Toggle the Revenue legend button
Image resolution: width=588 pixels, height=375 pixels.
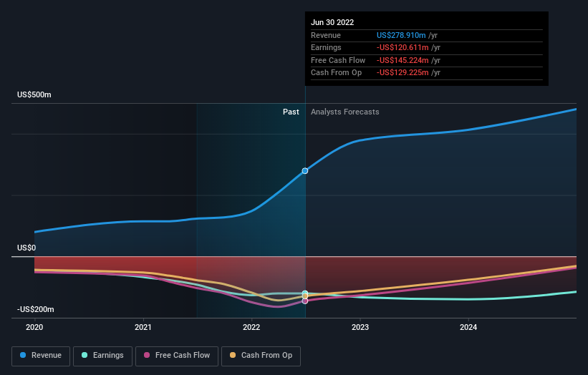(x=41, y=356)
